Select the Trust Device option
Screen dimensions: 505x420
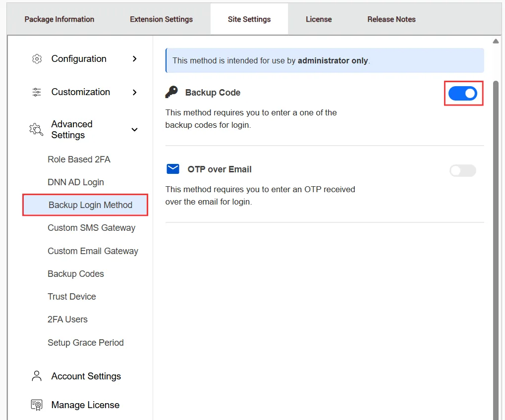pyautogui.click(x=71, y=296)
